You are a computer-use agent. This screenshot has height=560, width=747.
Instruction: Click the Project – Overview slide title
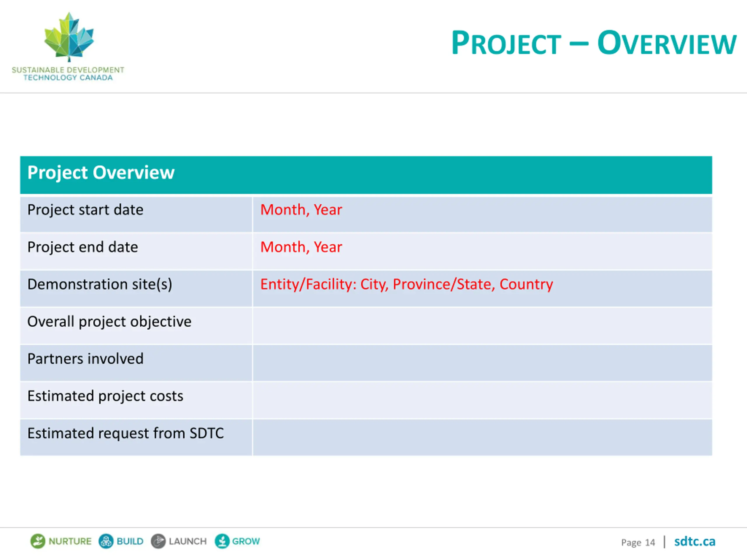click(594, 43)
